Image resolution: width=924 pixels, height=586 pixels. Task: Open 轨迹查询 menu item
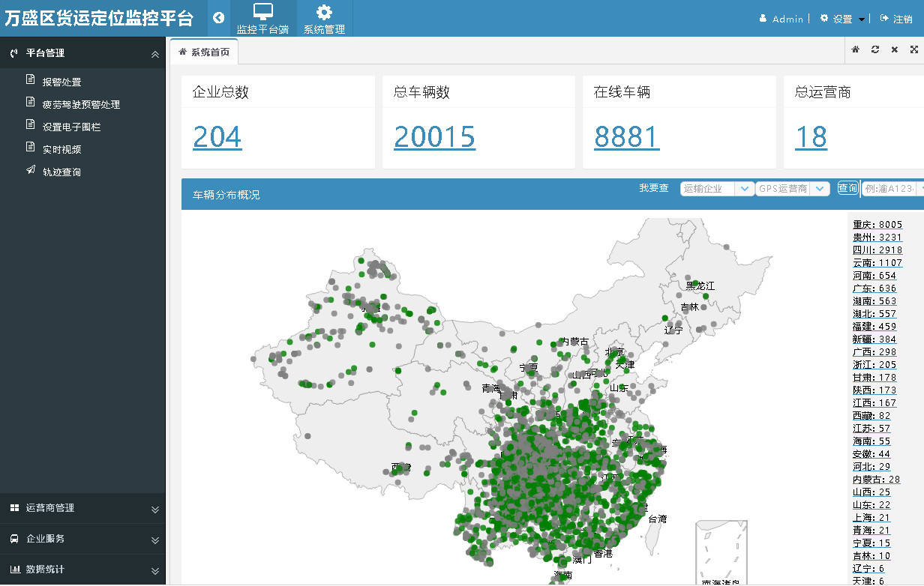[x=61, y=172]
